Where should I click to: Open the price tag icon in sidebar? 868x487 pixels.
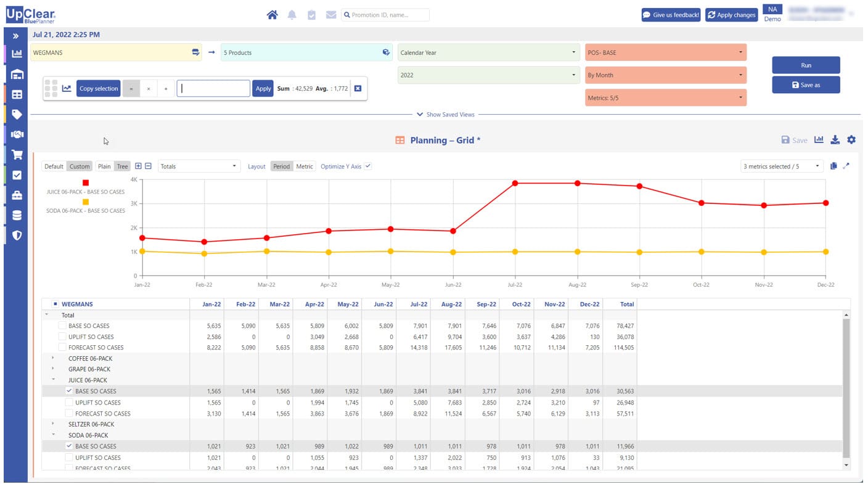(17, 114)
